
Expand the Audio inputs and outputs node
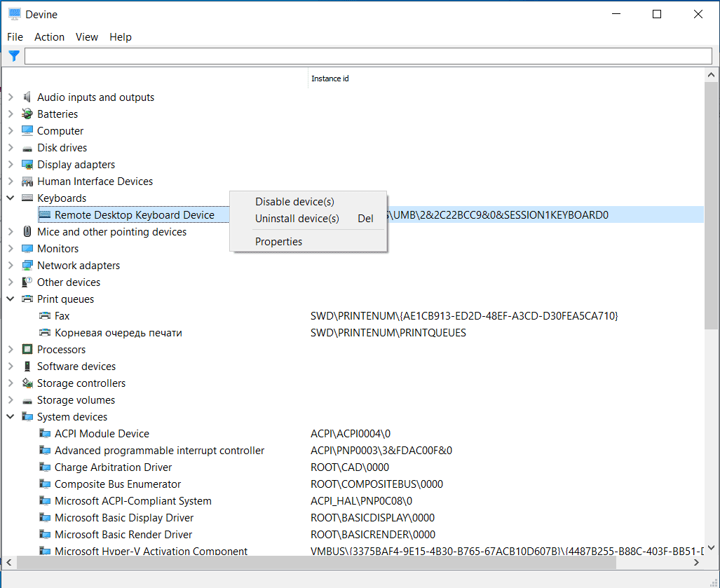point(11,97)
